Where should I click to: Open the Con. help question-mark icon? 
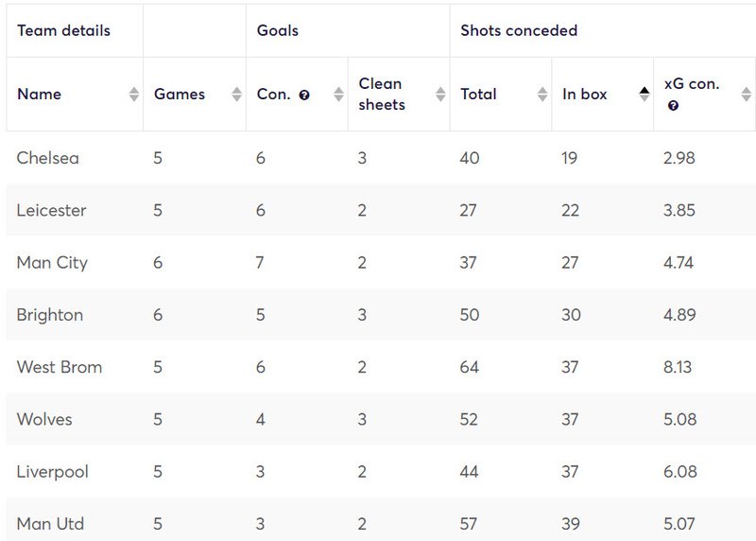pos(304,96)
